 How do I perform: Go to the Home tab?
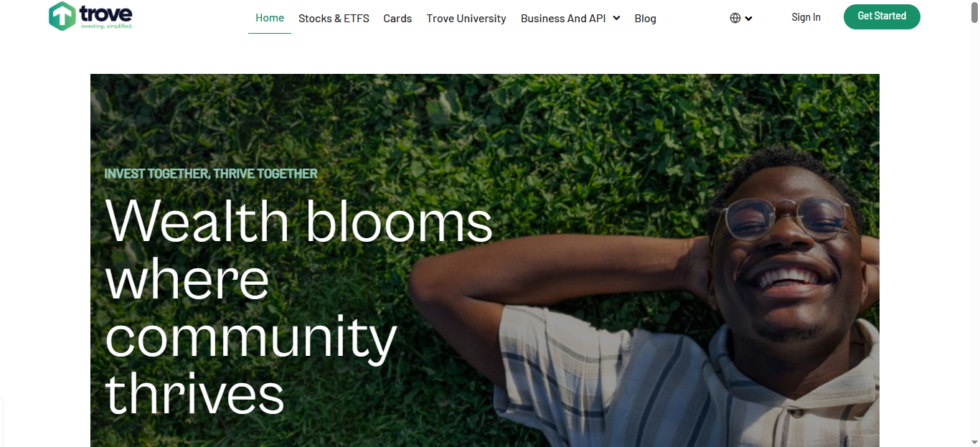click(x=270, y=18)
